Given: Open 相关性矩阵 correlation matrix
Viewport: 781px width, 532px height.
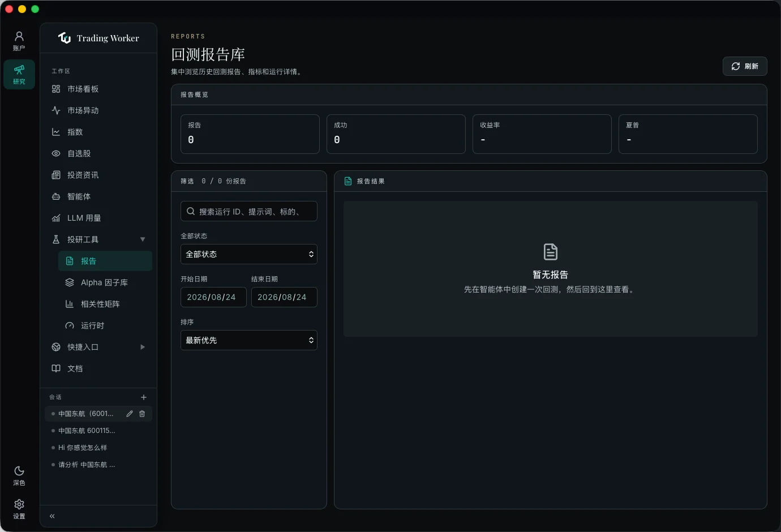Looking at the screenshot, I should point(105,304).
